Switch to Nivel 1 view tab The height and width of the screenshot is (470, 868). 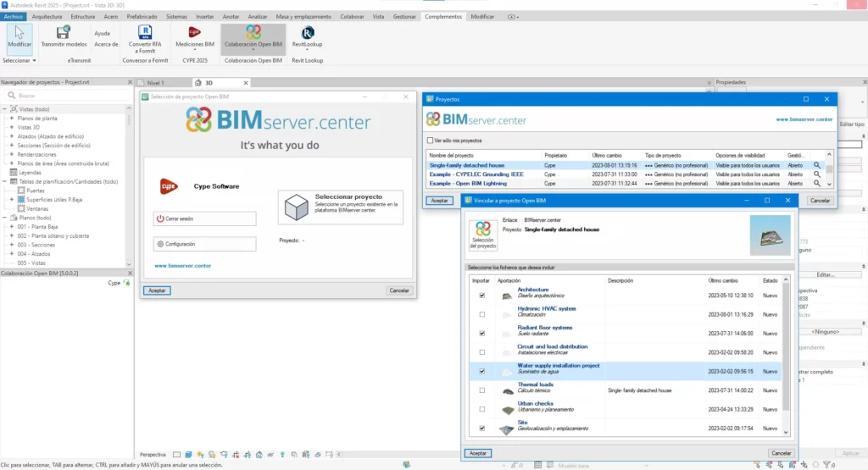pos(156,83)
